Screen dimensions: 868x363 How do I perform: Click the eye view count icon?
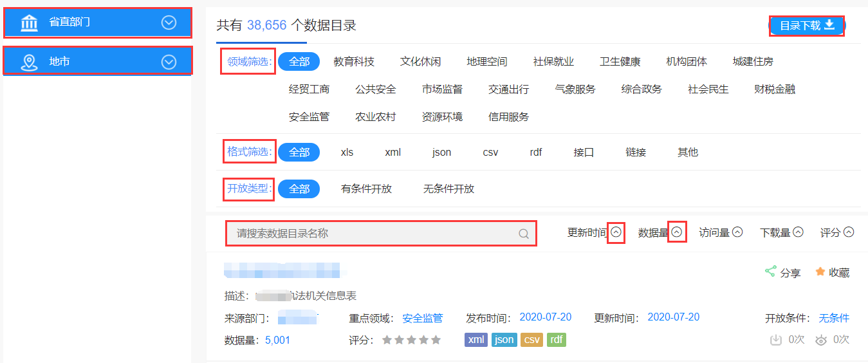[x=820, y=340]
